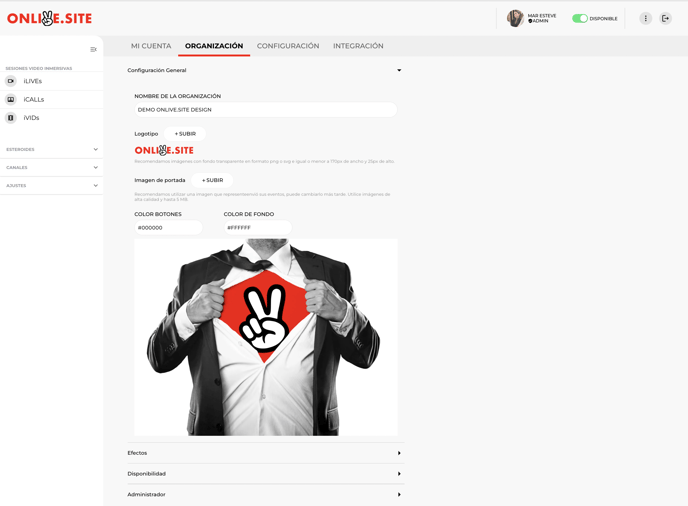Open the Integración tab

pyautogui.click(x=358, y=46)
